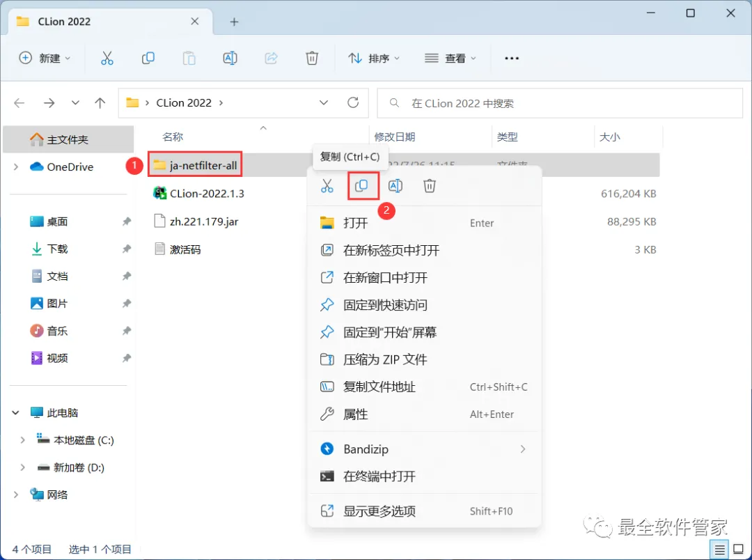
Task: Add a new tab with plus button
Action: tap(234, 22)
